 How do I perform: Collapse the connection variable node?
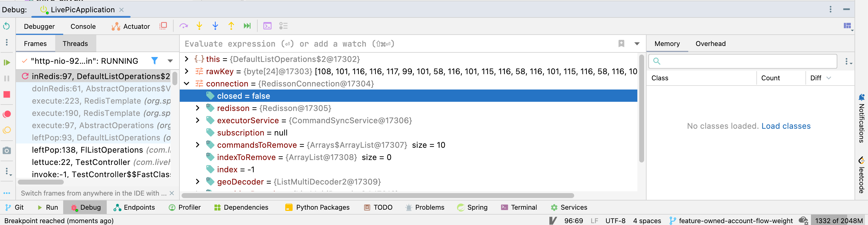click(x=187, y=84)
